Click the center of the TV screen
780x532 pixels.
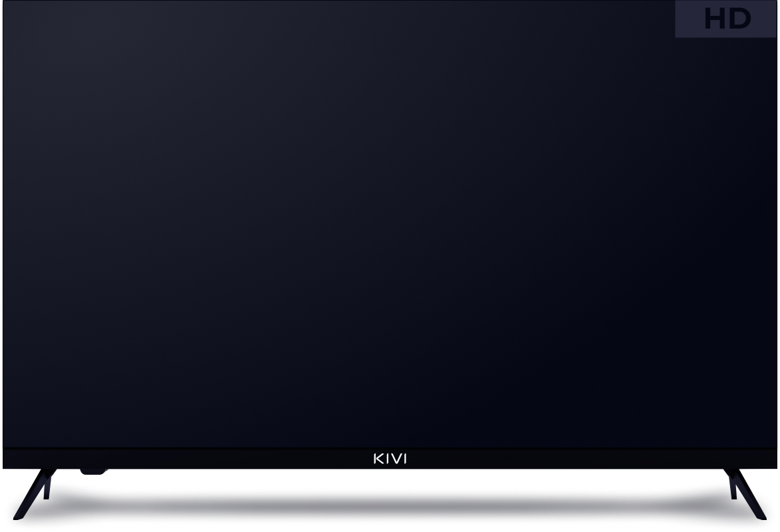click(390, 225)
